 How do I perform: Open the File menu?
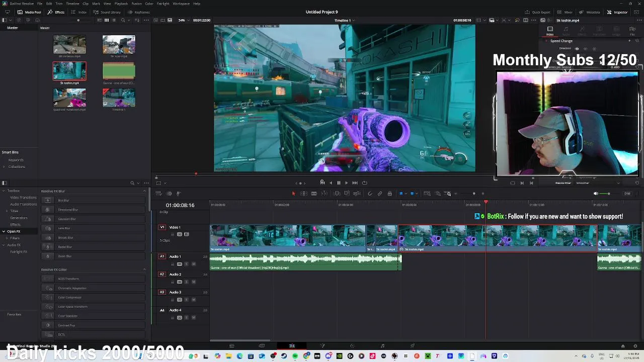pos(40,4)
